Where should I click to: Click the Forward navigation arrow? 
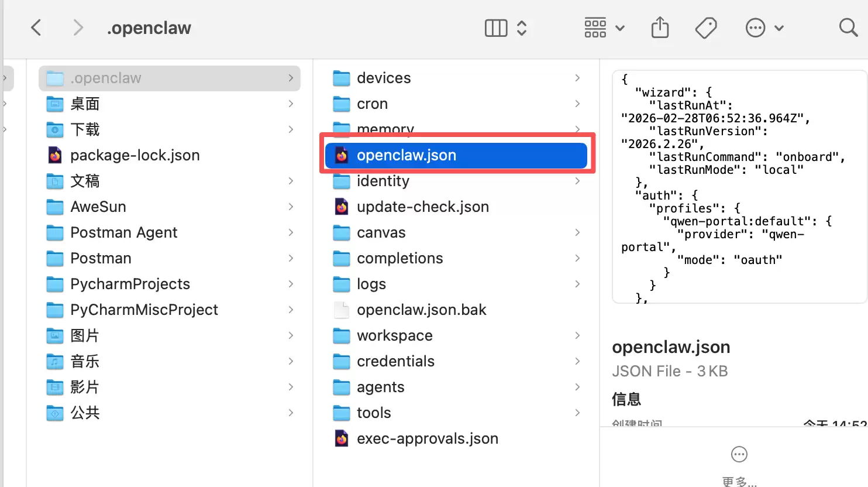[x=78, y=28]
